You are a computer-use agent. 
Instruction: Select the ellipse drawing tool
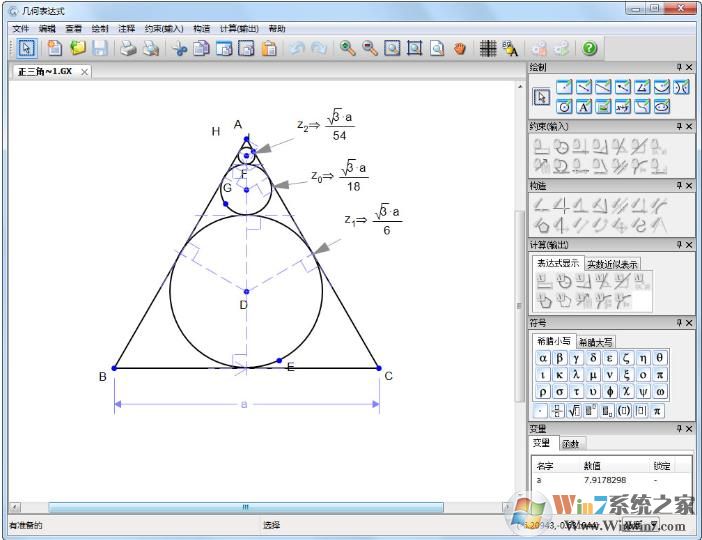coord(662,107)
